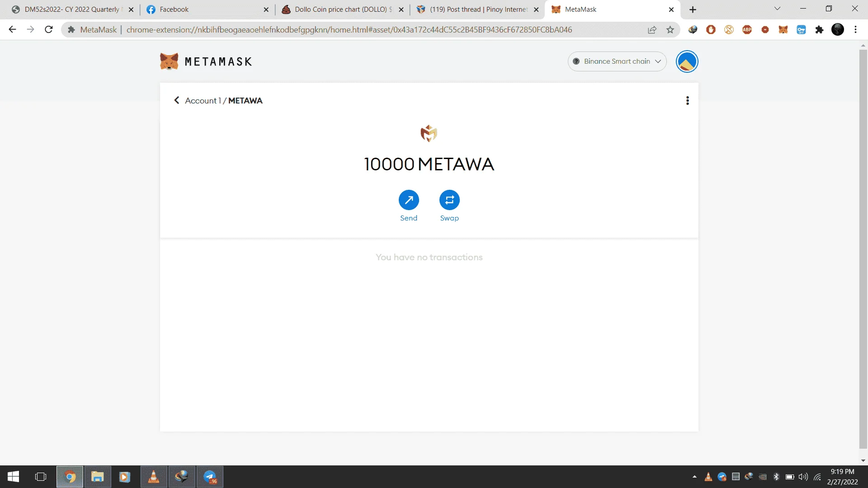Open File Explorer from the taskbar
Image resolution: width=868 pixels, height=488 pixels.
coord(98,477)
